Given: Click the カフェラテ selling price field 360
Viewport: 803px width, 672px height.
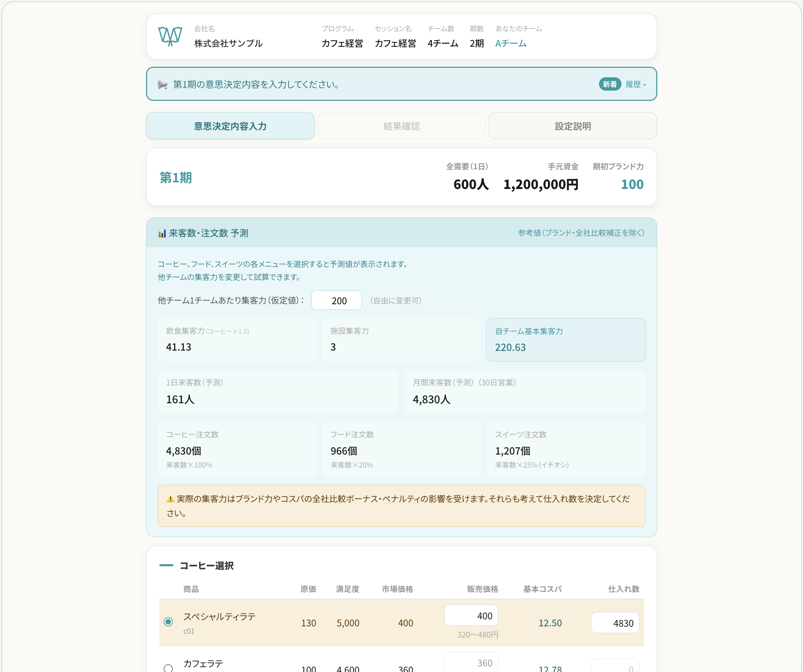Looking at the screenshot, I should click(x=471, y=663).
